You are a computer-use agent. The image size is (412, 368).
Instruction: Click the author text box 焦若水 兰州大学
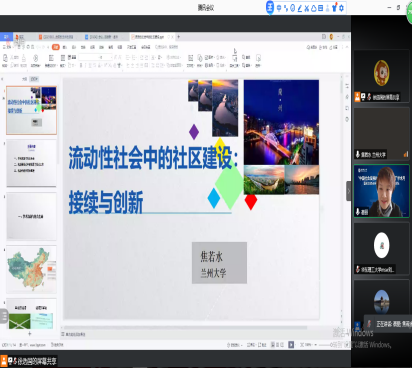[x=219, y=263]
